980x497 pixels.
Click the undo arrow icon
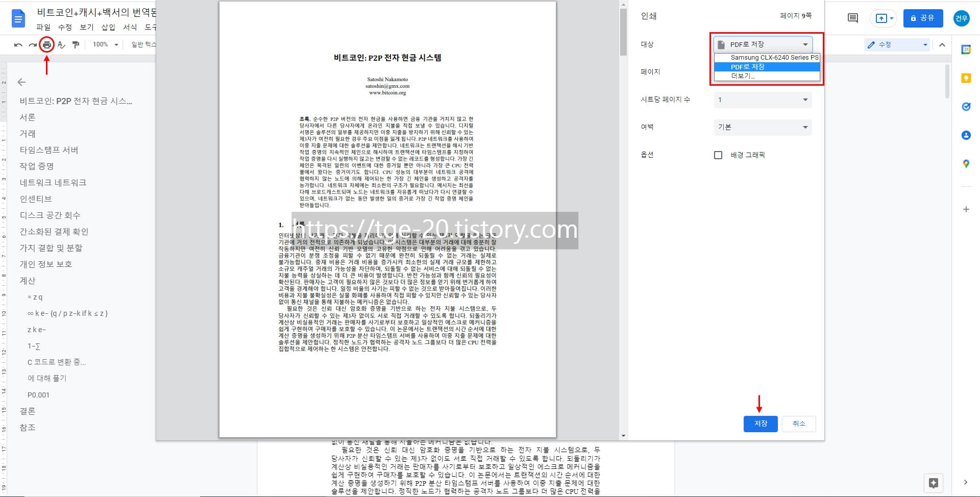[18, 45]
